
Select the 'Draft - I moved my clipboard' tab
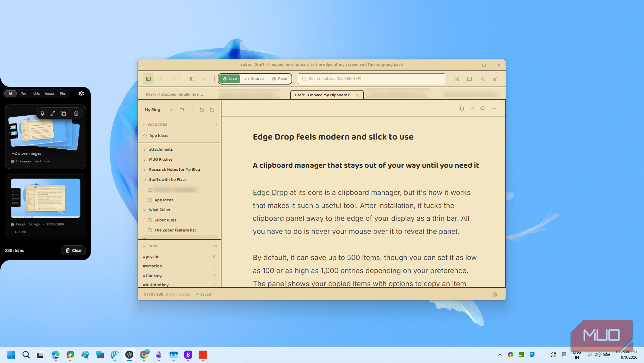click(323, 95)
